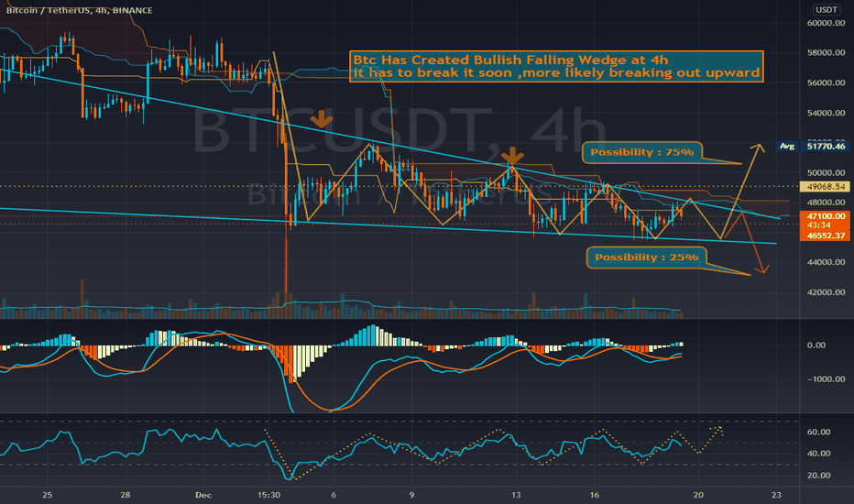Image resolution: width=854 pixels, height=504 pixels.
Task: Click the 58000.00 price axis value
Action: (826, 53)
